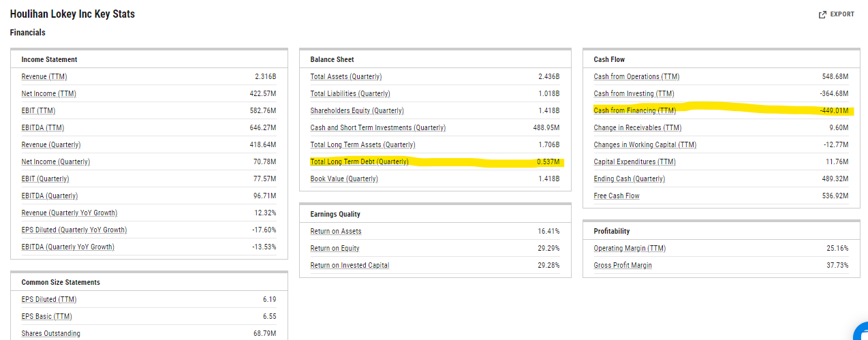
Task: Select Common Size Statements header
Action: 61,282
